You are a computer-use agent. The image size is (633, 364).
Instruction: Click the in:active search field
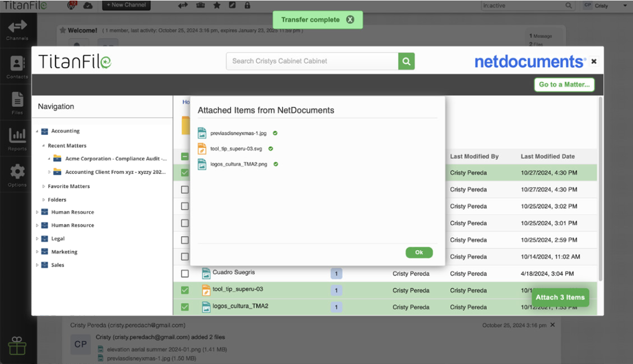coord(522,6)
